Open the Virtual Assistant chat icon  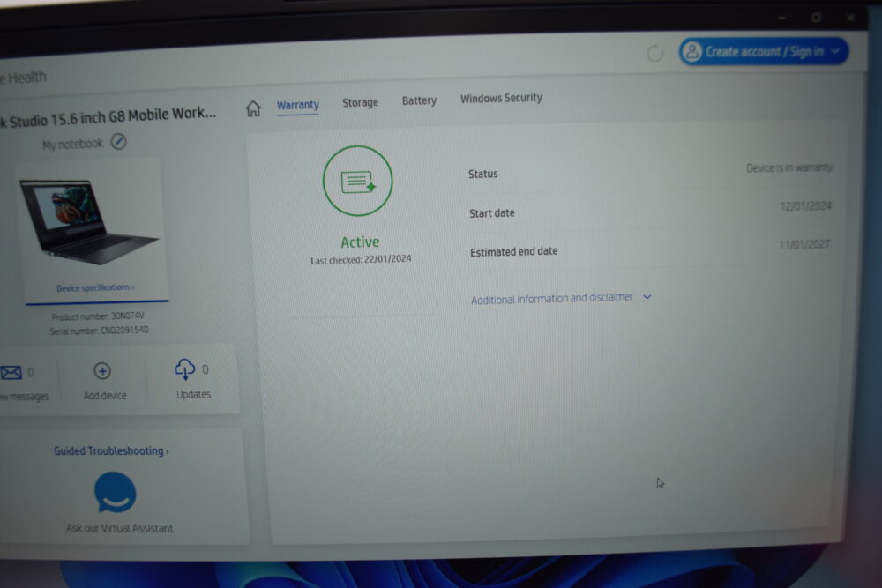pos(116,493)
